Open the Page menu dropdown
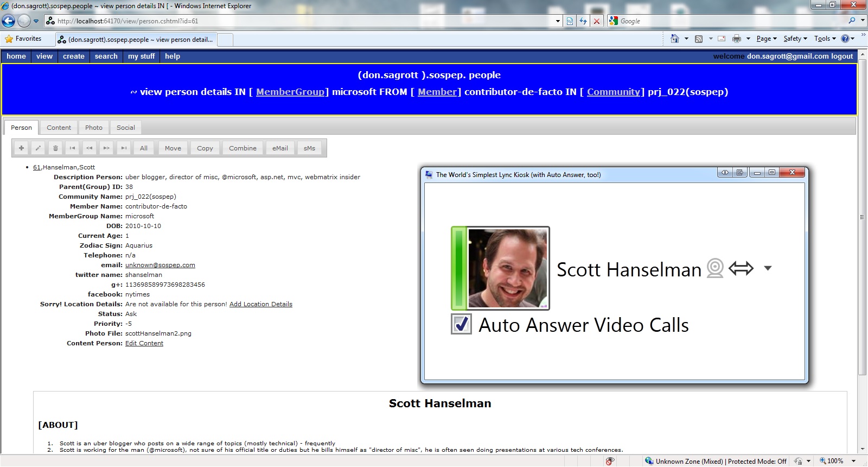This screenshot has height=467, width=868. [x=767, y=39]
